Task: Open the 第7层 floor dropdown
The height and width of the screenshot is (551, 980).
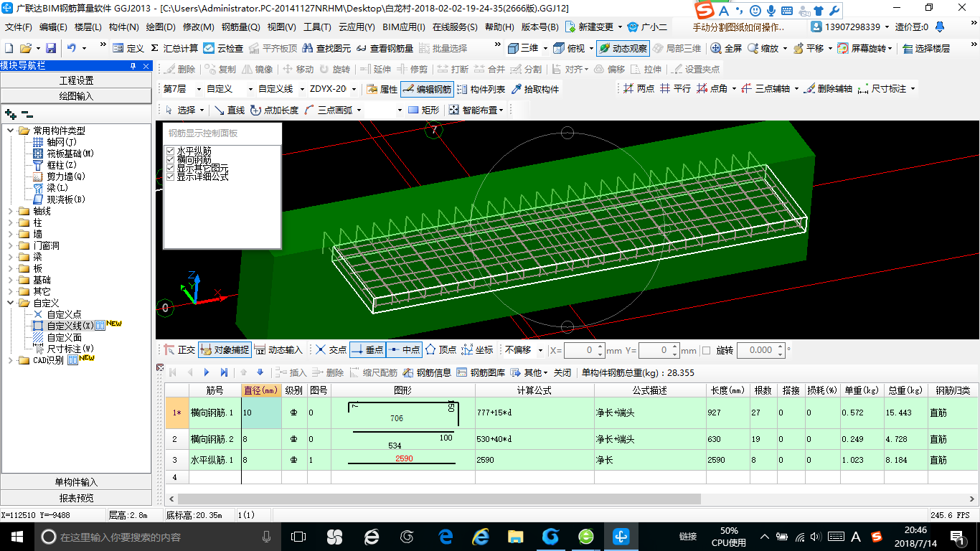Action: (198, 89)
